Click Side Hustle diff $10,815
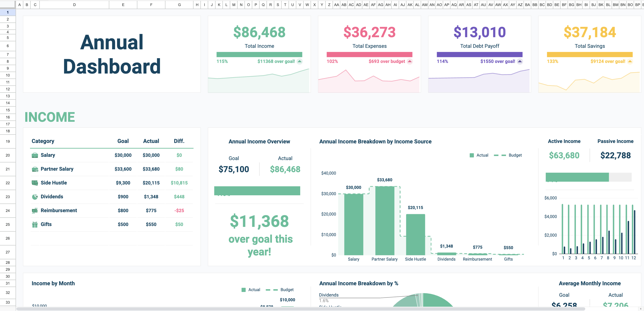This screenshot has width=644, height=311. pos(179,183)
